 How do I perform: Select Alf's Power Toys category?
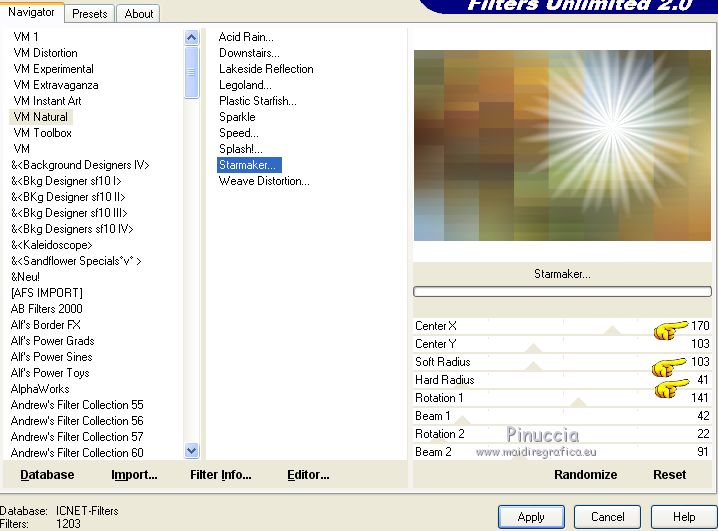(x=50, y=373)
